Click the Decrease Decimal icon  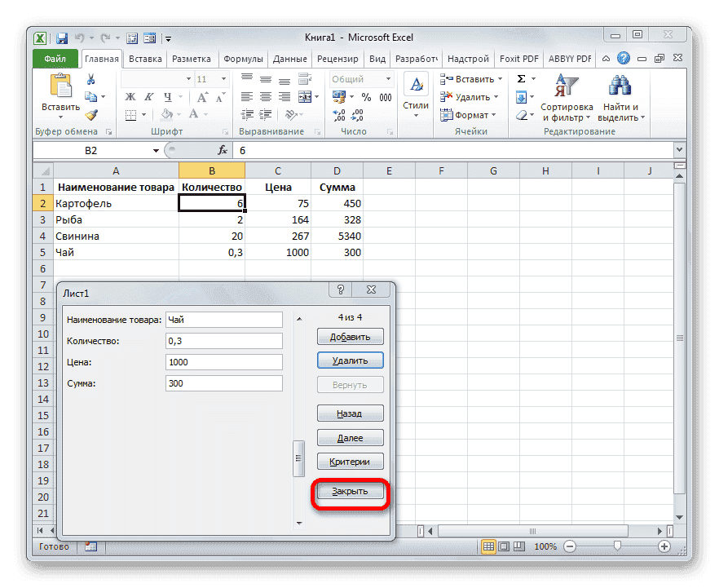(x=355, y=117)
